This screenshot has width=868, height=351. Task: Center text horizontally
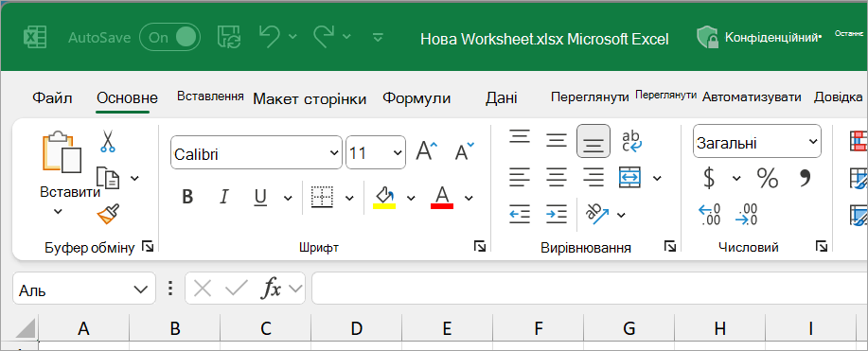[x=557, y=178]
